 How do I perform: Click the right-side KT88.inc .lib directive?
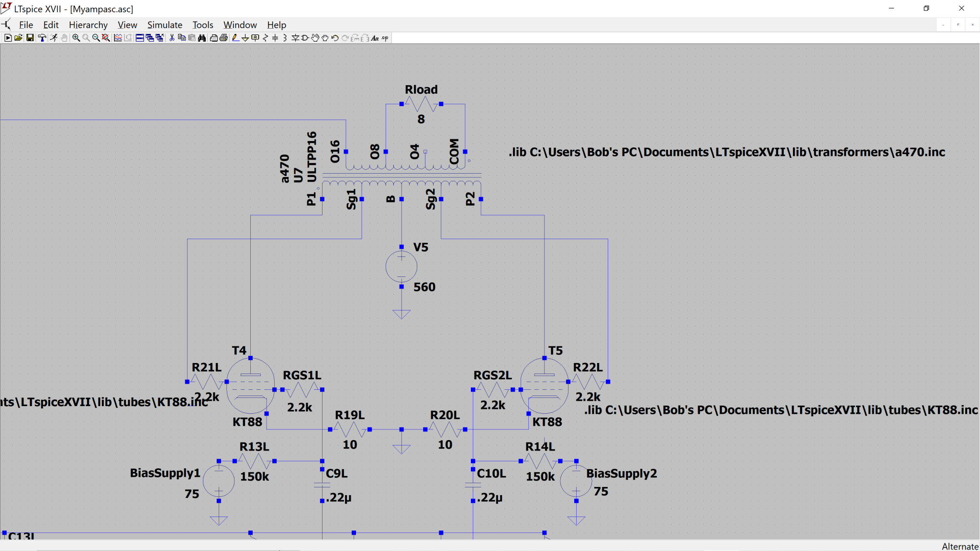tap(781, 410)
